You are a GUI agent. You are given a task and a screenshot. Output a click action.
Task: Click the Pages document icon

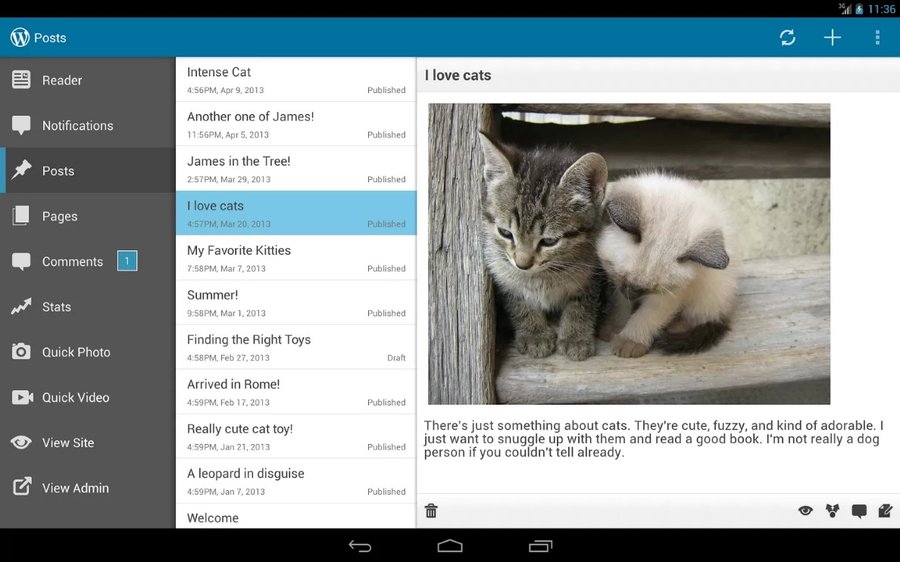(21, 215)
